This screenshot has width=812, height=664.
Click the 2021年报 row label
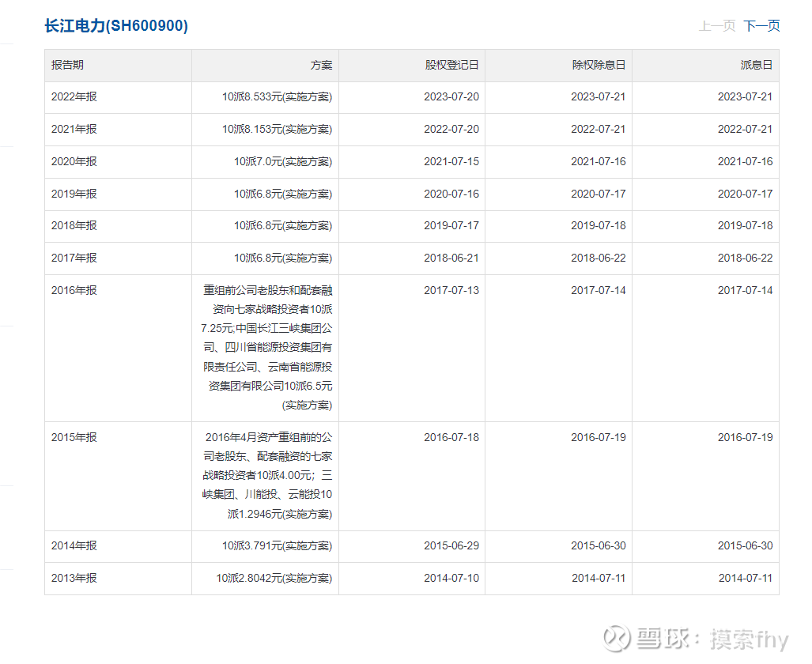click(74, 129)
